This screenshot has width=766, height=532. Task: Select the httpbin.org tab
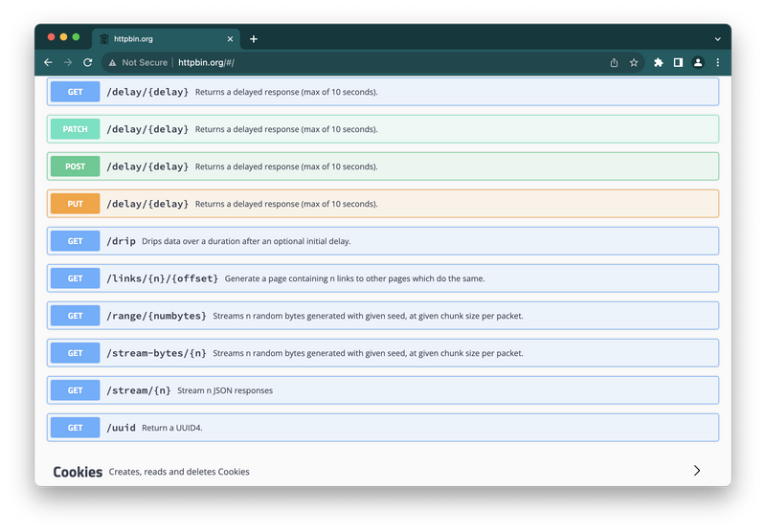158,39
